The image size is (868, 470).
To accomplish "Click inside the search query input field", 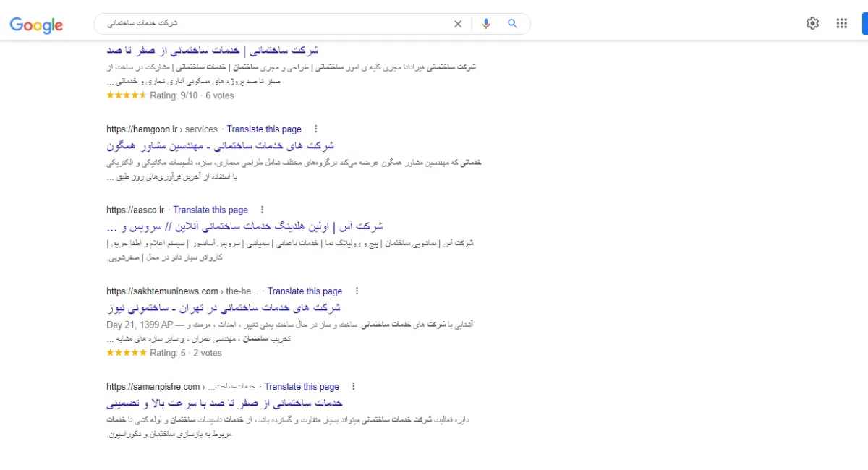I will pyautogui.click(x=275, y=24).
